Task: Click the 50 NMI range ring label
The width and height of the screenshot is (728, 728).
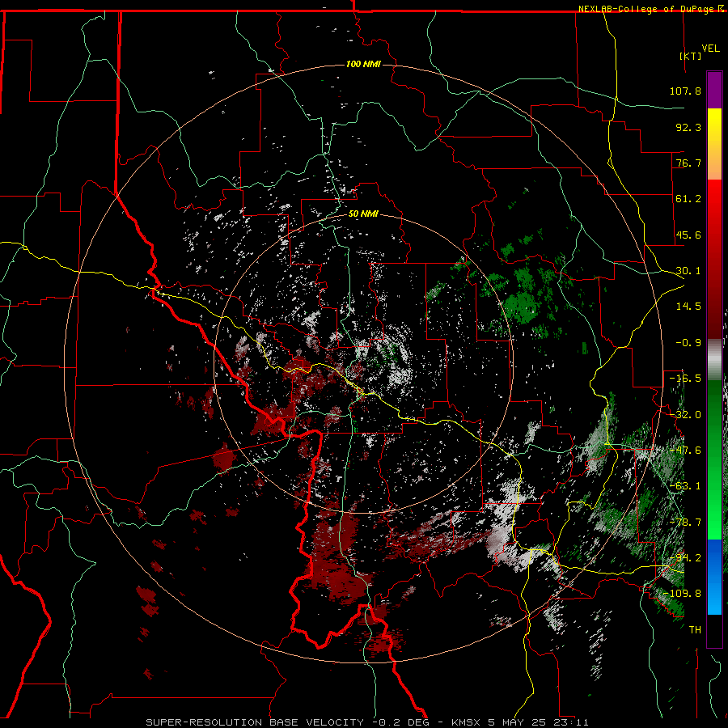Action: pos(363,214)
